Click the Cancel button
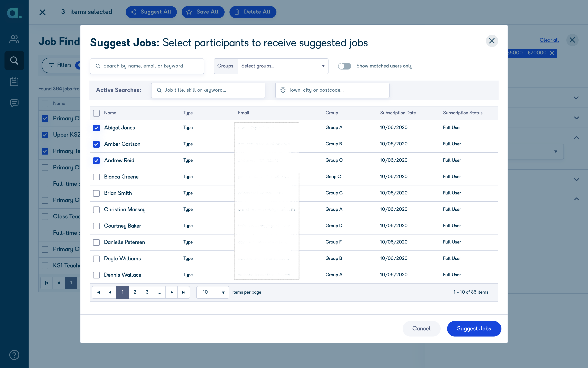This screenshot has height=368, width=588. pos(421,329)
